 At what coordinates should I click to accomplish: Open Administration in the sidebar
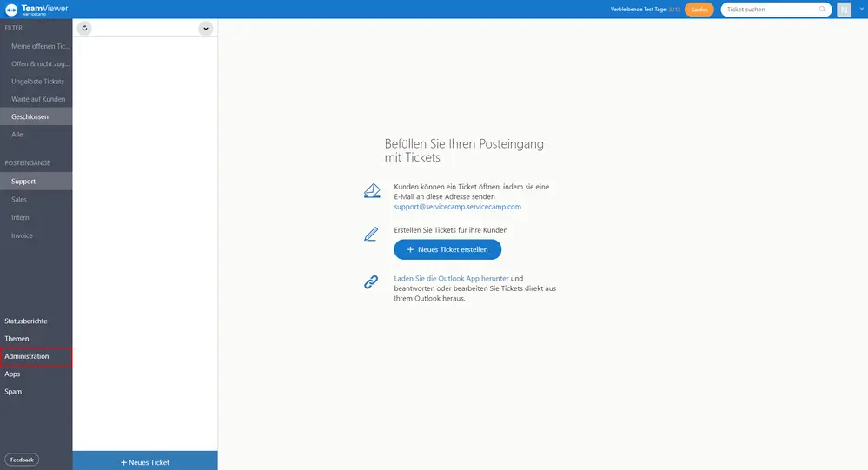(x=36, y=356)
